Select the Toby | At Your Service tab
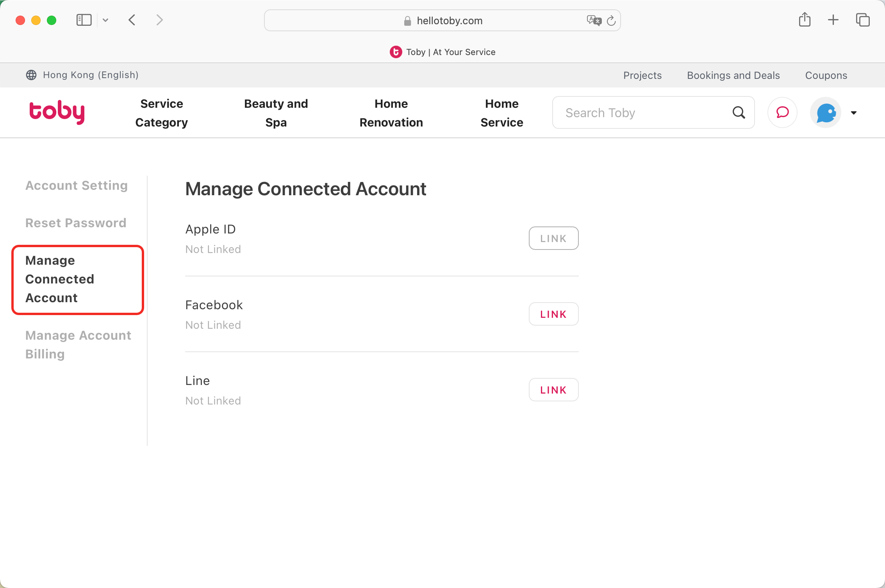 442,52
